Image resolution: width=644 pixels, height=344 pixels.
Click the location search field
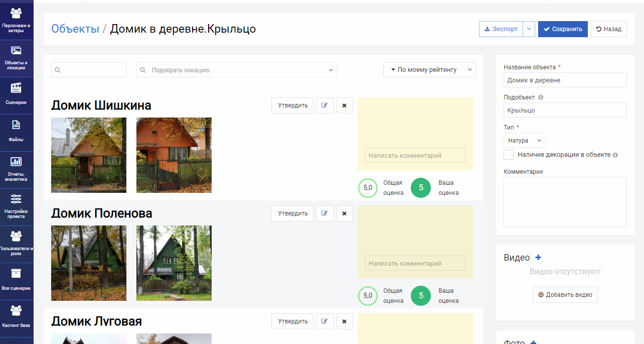(x=89, y=70)
